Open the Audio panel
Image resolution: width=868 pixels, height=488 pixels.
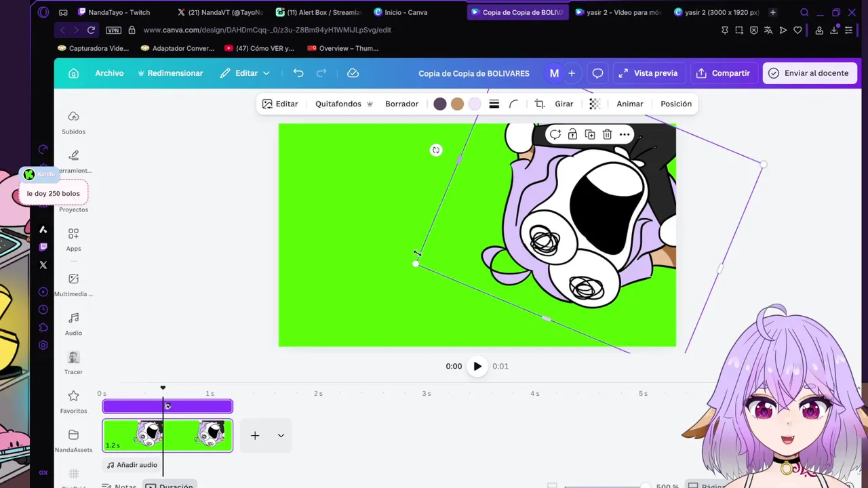[73, 324]
